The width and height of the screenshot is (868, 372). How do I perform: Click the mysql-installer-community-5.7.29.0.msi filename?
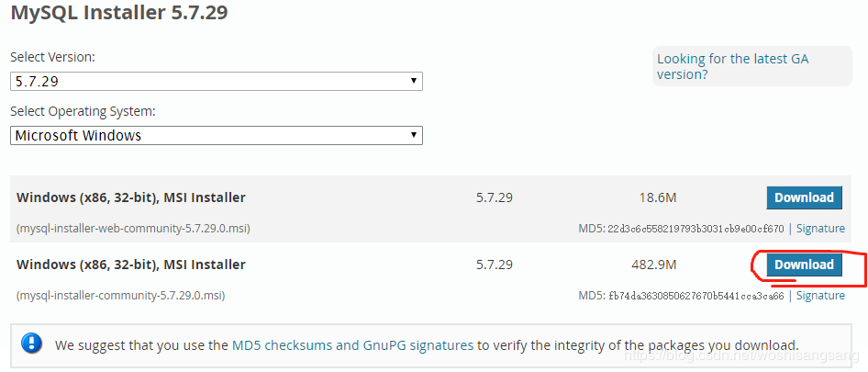click(120, 296)
